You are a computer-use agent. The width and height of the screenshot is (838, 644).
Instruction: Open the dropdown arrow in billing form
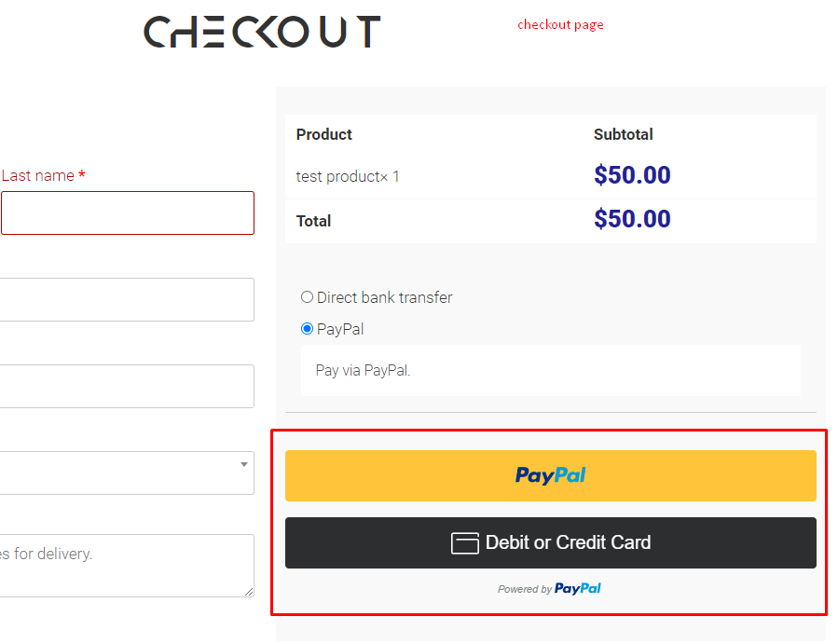point(243,464)
